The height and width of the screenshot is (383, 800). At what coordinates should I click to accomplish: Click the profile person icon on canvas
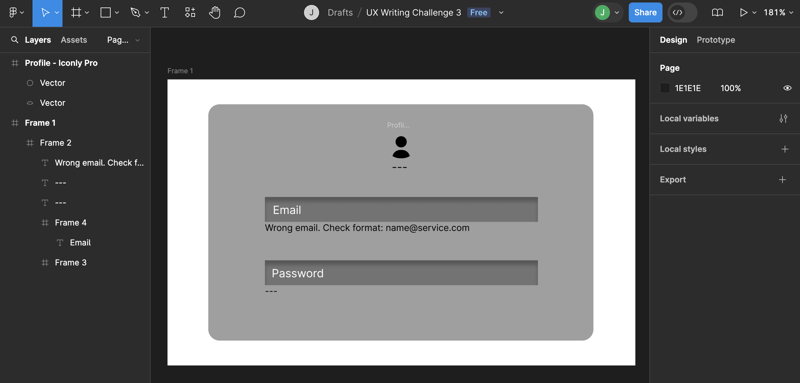click(401, 147)
